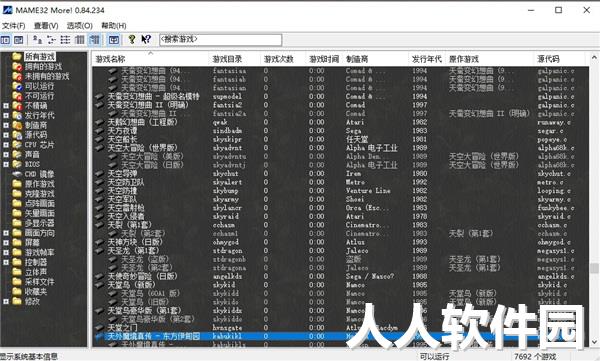Image resolution: width=600 pixels, height=361 pixels.
Task: Switch to list view mode
Action: 65,39
